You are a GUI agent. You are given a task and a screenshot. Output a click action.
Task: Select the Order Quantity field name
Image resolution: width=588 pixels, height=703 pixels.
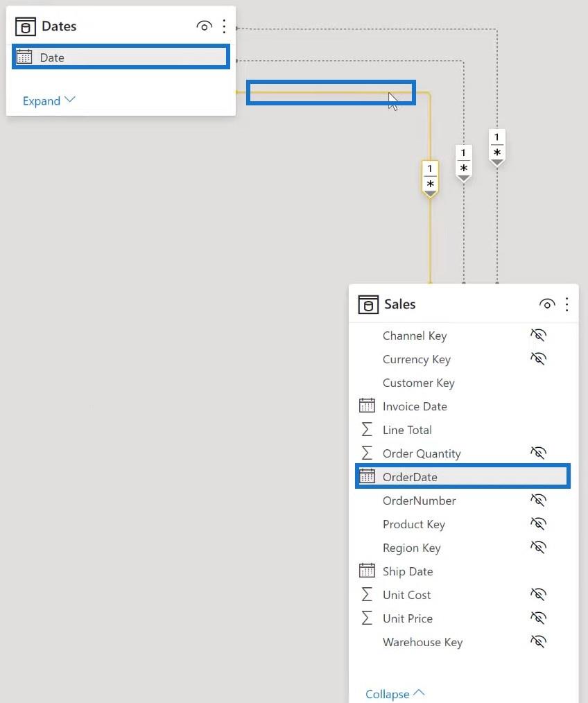(422, 453)
